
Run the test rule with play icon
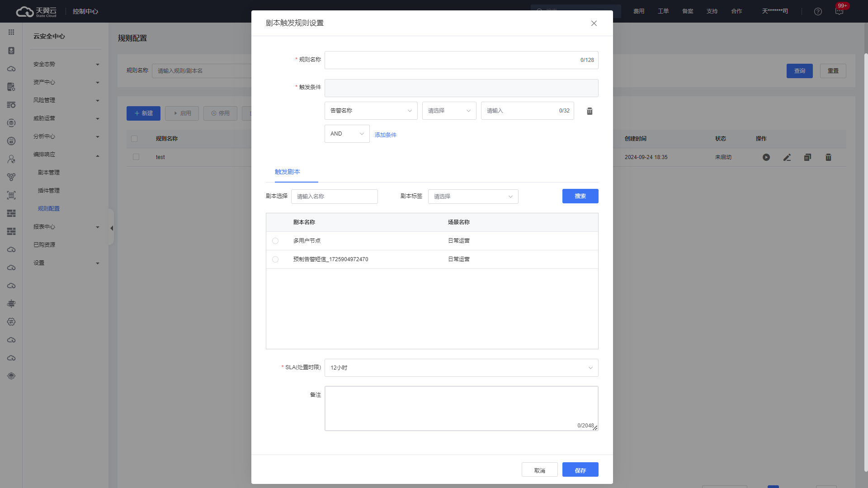(766, 157)
